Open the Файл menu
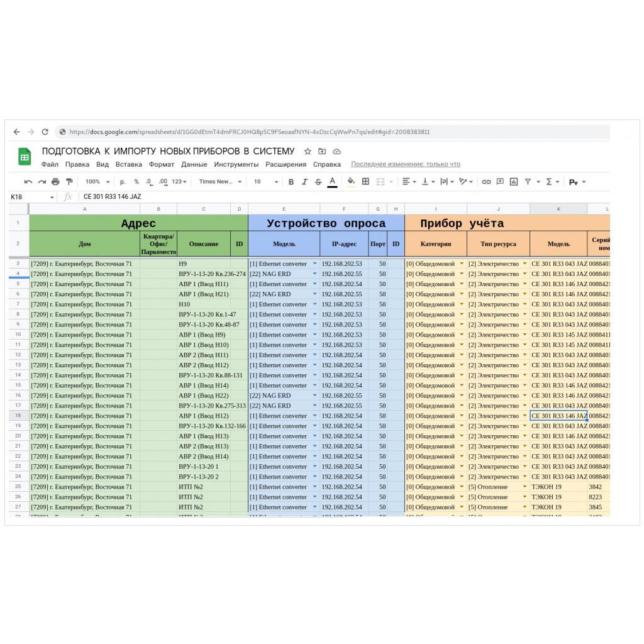This screenshot has height=644, width=644. 50,164
